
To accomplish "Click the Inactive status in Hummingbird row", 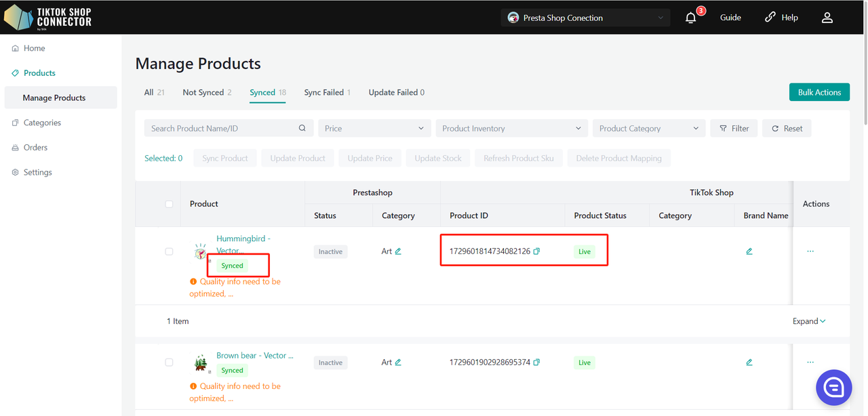I will (330, 251).
